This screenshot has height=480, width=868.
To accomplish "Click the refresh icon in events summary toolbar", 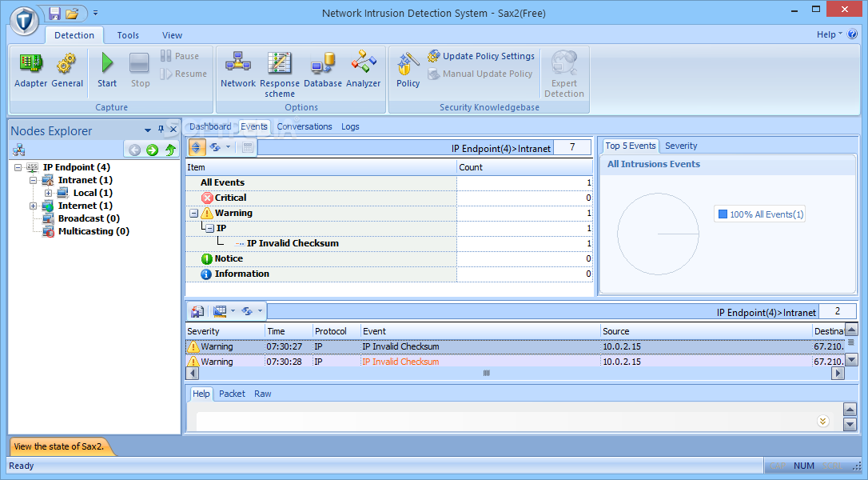I will pos(215,147).
